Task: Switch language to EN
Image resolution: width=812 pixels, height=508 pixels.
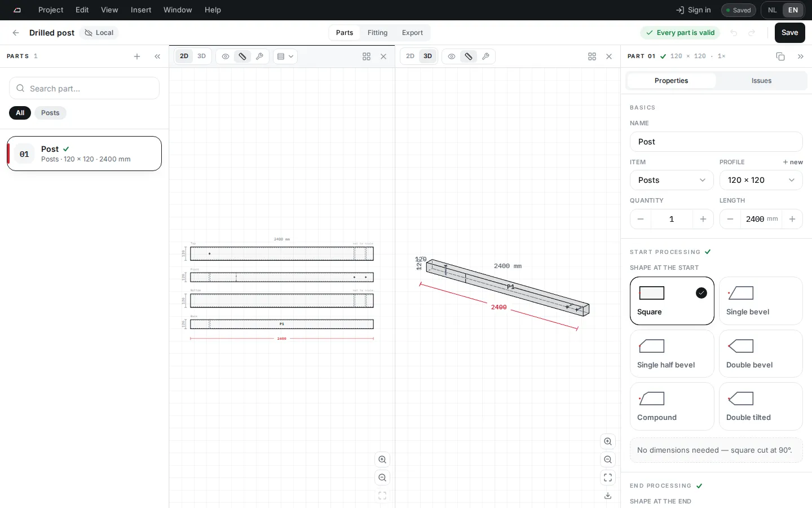Action: (x=793, y=10)
